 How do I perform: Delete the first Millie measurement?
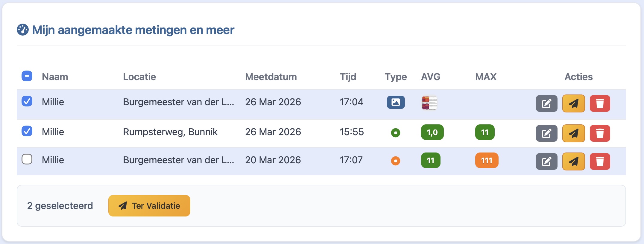600,104
